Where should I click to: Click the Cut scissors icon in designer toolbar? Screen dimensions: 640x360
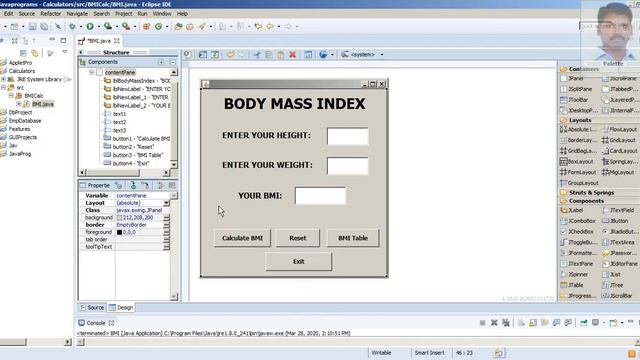pyautogui.click(x=257, y=55)
